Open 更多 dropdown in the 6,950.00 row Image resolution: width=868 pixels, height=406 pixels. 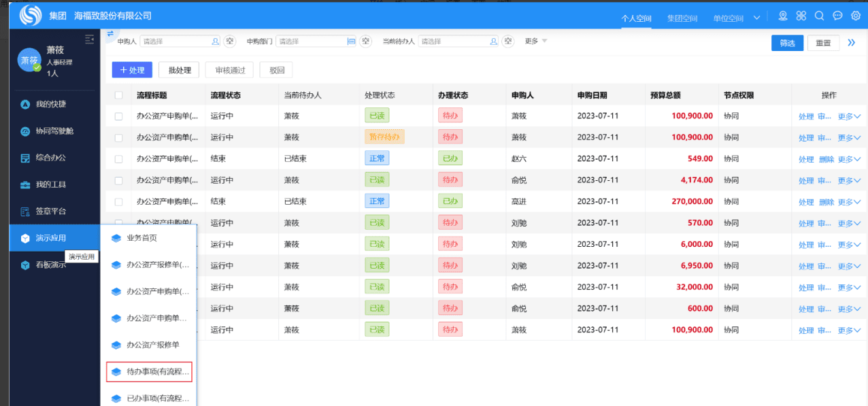[849, 267]
